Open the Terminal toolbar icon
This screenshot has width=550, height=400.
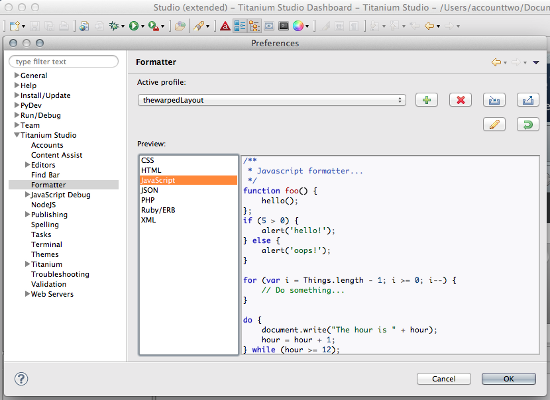[283, 26]
